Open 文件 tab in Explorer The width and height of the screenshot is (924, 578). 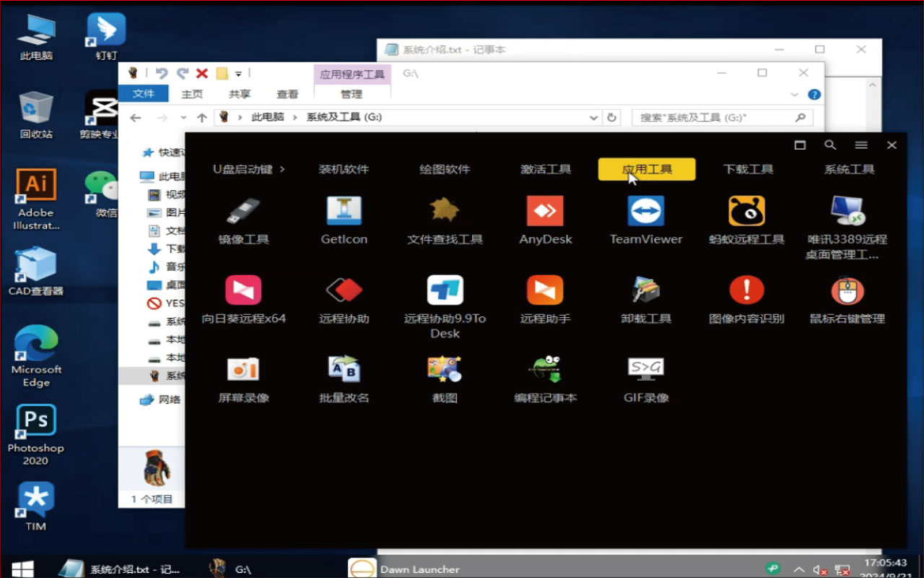click(x=144, y=94)
